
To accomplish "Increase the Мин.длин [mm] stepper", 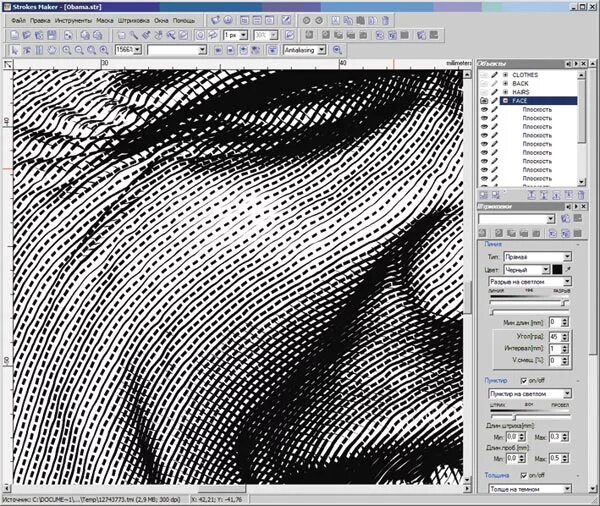I will [565, 320].
